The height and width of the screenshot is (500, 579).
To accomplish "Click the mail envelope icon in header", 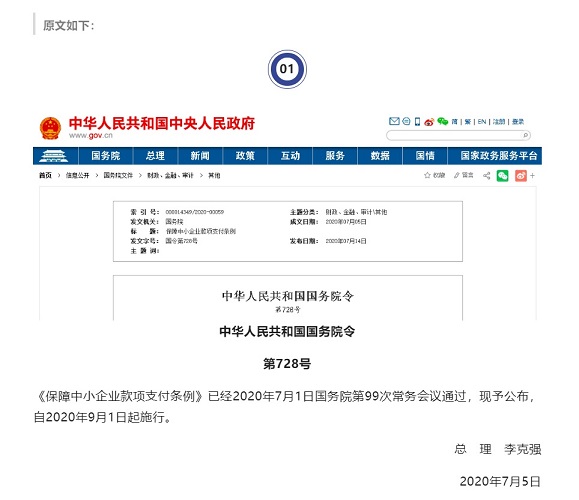I will [x=394, y=121].
